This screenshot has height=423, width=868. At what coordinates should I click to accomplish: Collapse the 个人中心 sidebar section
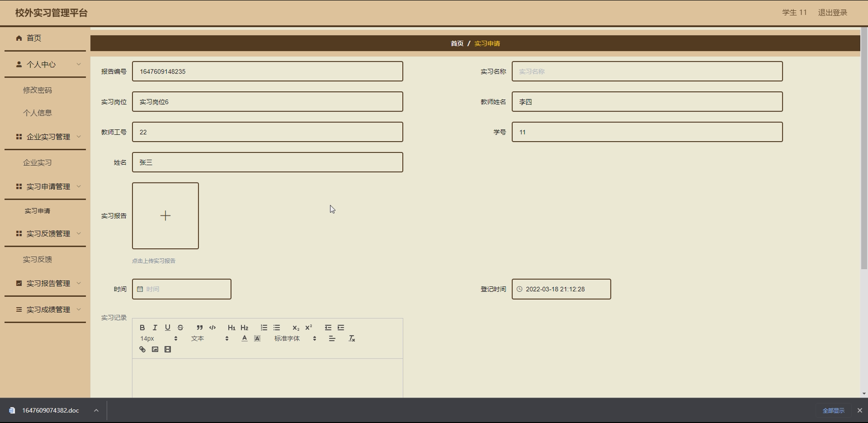point(45,64)
